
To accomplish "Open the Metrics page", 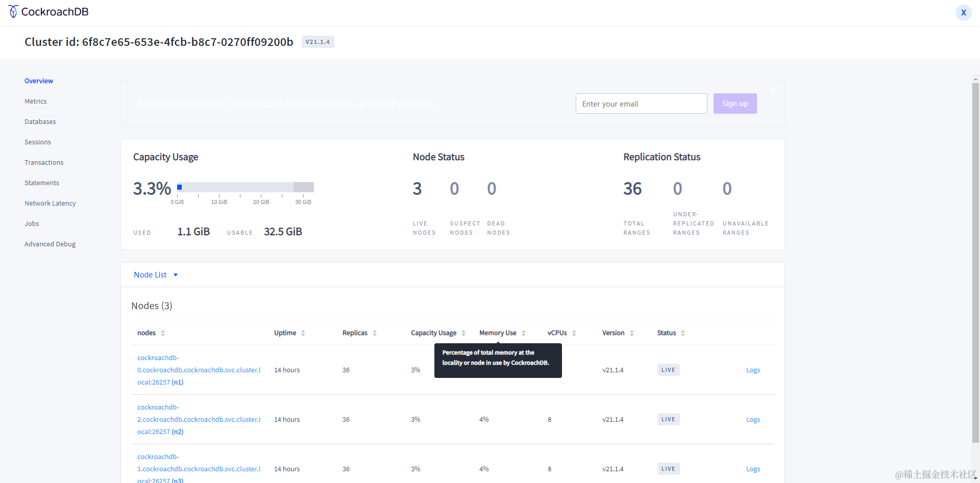I will tap(36, 101).
